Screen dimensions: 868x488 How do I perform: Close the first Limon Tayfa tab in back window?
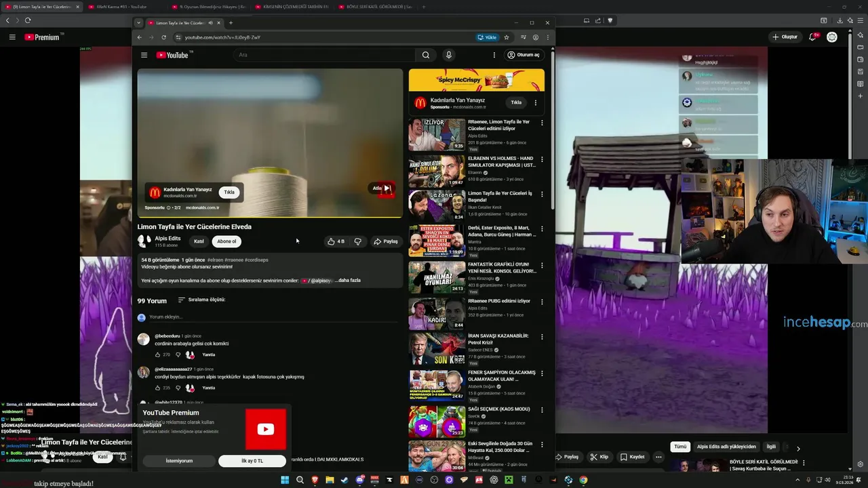(x=77, y=7)
